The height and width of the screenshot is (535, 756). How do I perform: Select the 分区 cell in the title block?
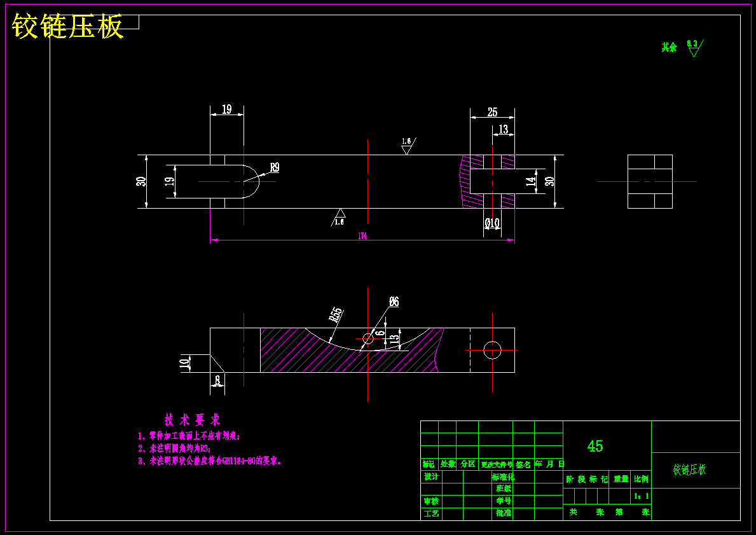point(467,464)
